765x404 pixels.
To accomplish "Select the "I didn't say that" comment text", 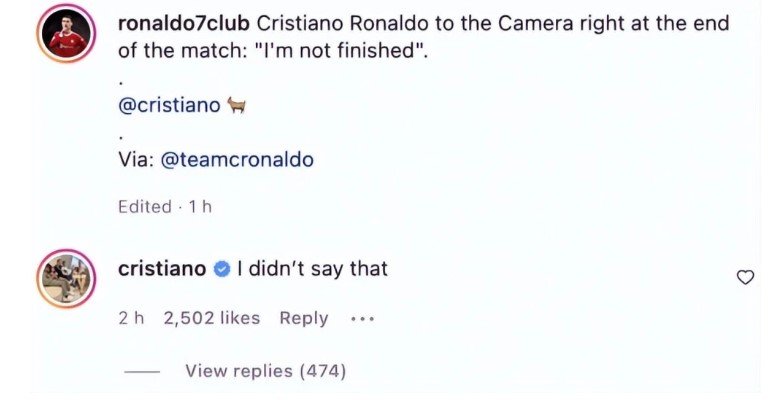I will 312,269.
